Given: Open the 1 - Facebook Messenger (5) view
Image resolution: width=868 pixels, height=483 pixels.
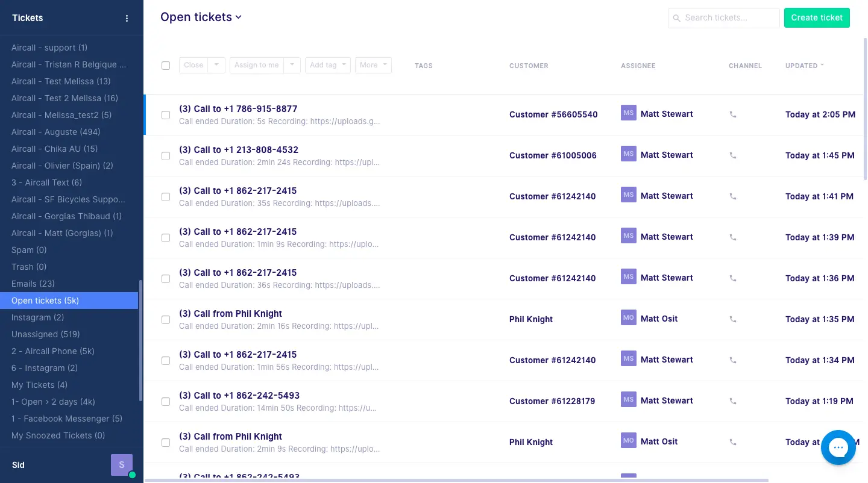Looking at the screenshot, I should (67, 419).
